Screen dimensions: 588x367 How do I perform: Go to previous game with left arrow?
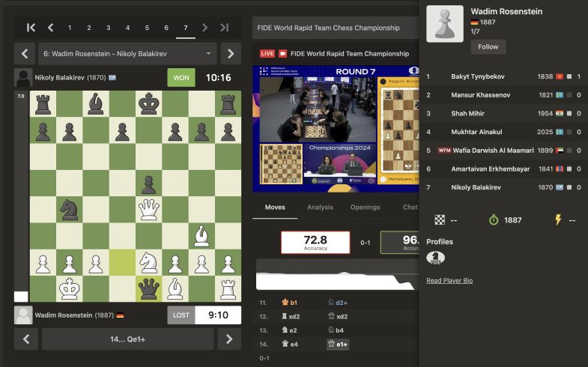25,54
